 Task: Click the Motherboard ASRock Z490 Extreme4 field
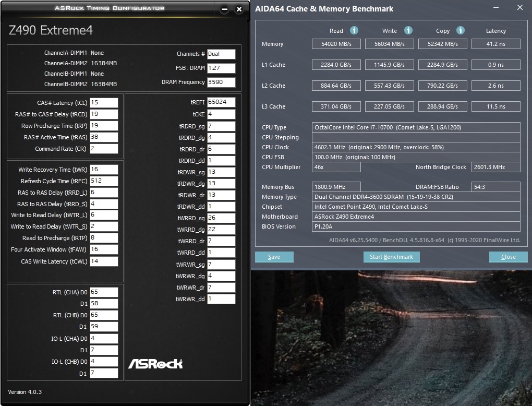(x=416, y=217)
